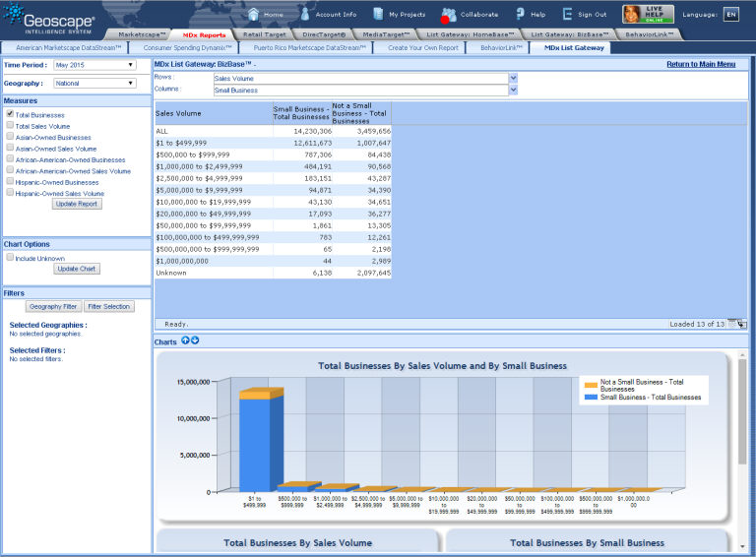Viewport: 756px width, 557px height.
Task: Expand the Rows Sales Volume dropdown arrow
Action: click(x=513, y=78)
